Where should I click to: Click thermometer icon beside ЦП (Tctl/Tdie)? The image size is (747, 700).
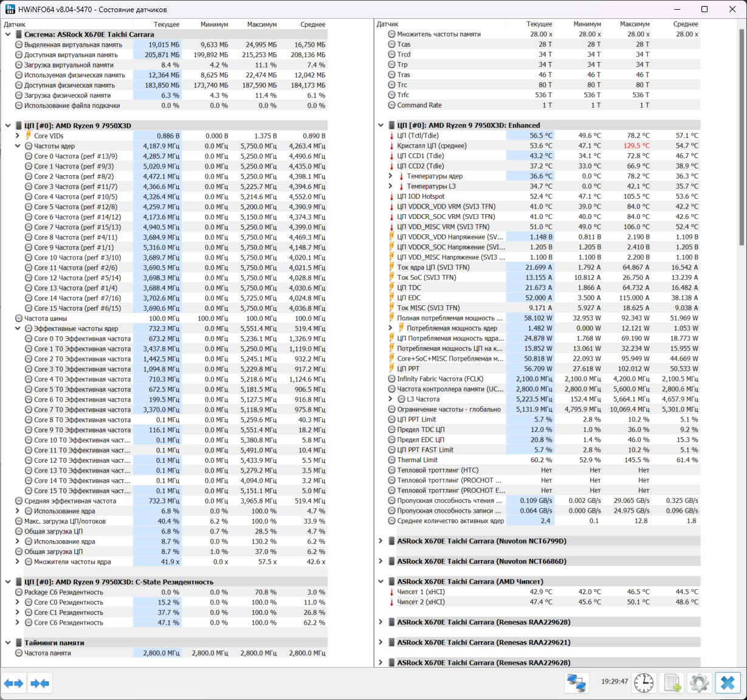(391, 136)
